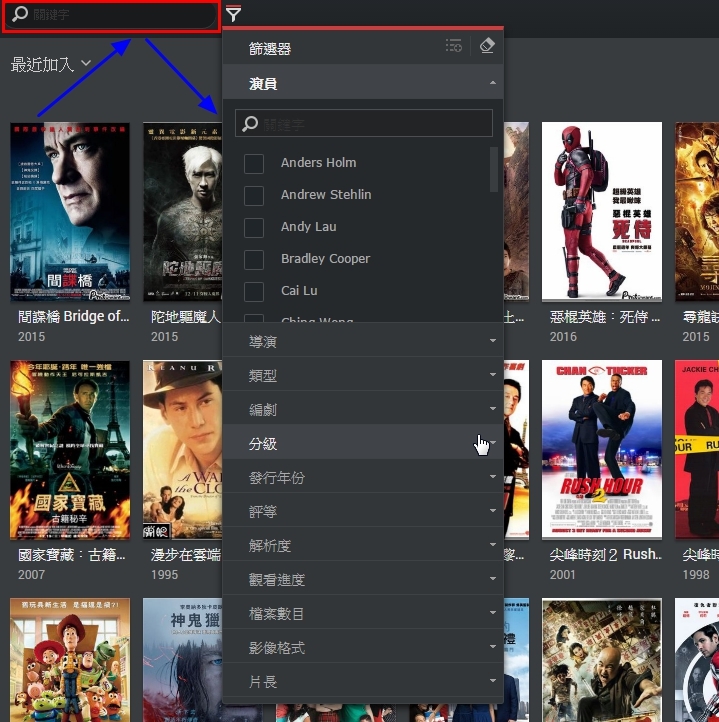The width and height of the screenshot is (719, 722).
Task: Tick the Andy Lau checkbox
Action: point(254,227)
